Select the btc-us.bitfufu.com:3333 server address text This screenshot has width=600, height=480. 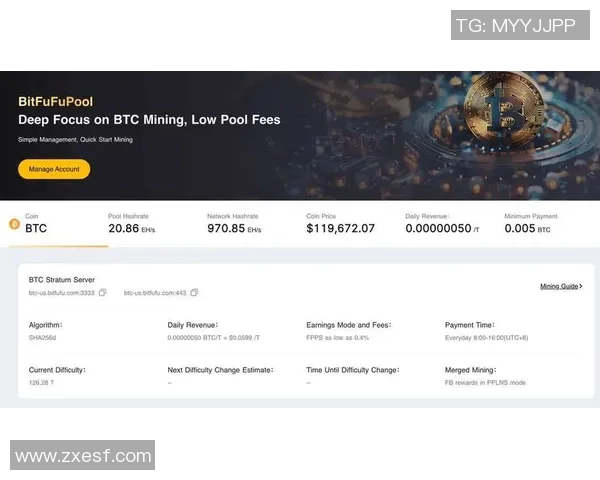click(x=61, y=293)
